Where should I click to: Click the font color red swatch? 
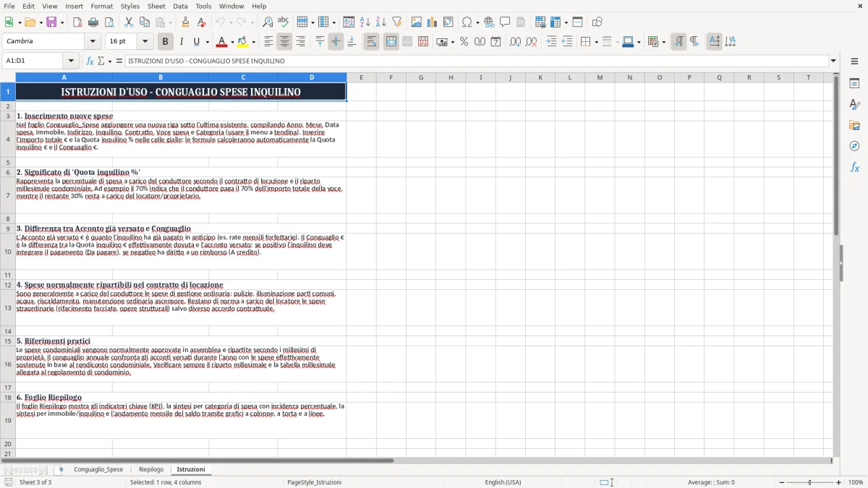[x=221, y=42]
